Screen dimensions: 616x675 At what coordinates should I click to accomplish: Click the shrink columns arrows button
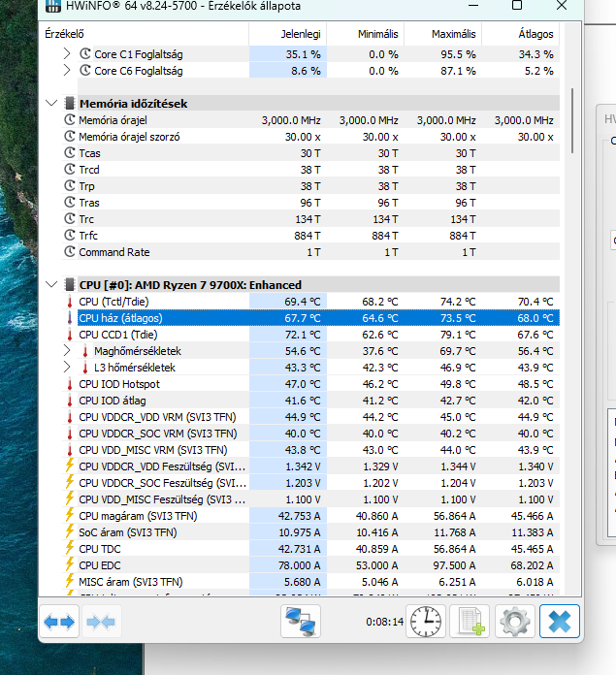(x=101, y=622)
